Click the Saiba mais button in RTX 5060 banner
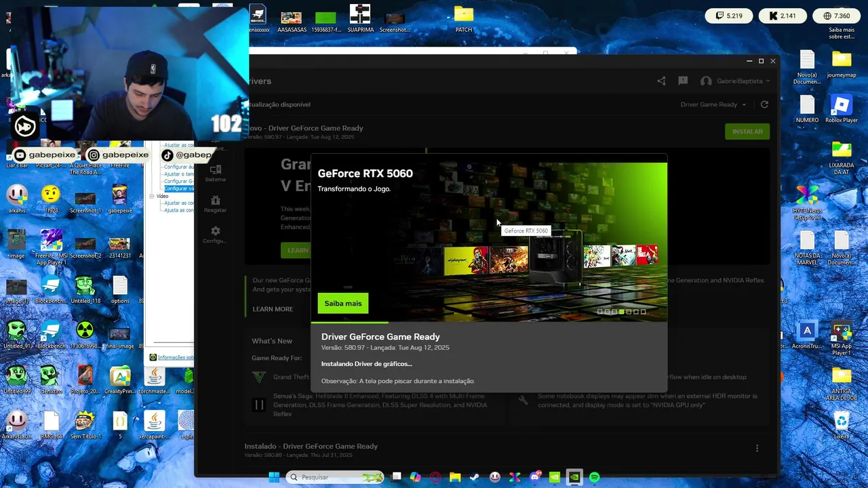Viewport: 868px width, 488px height. [x=343, y=304]
